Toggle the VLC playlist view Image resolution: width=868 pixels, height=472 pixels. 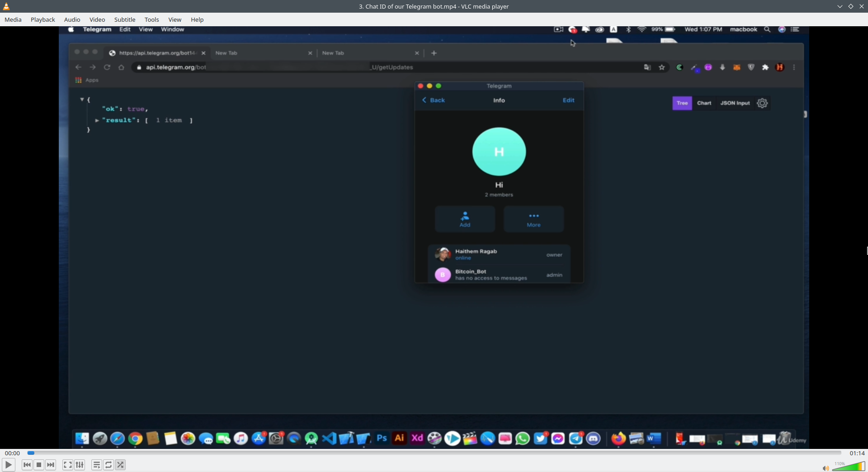pos(97,465)
